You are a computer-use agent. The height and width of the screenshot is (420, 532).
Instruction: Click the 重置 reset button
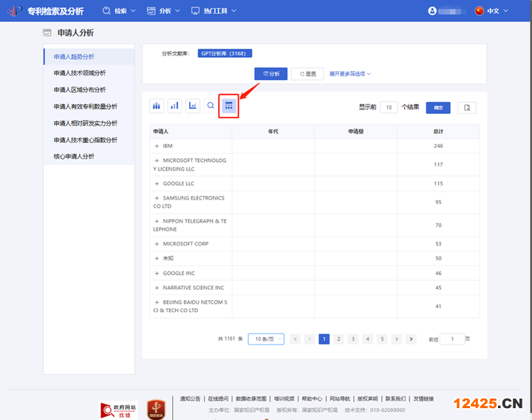307,74
